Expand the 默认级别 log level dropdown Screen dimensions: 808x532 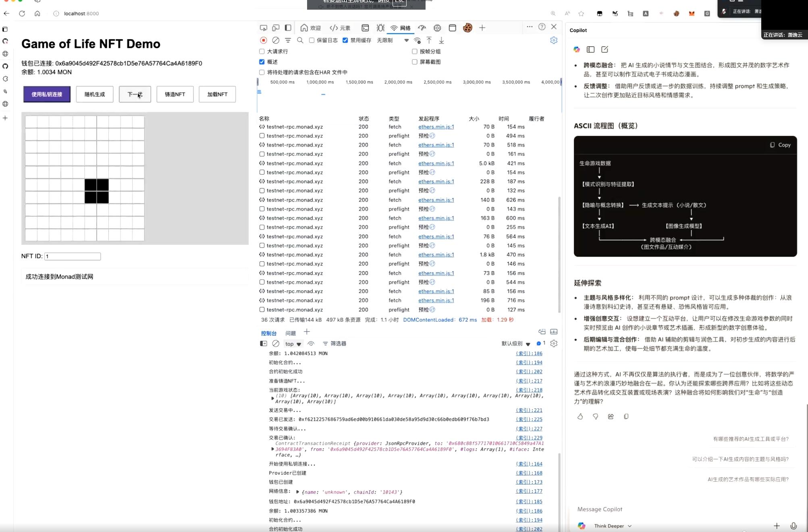tap(516, 344)
